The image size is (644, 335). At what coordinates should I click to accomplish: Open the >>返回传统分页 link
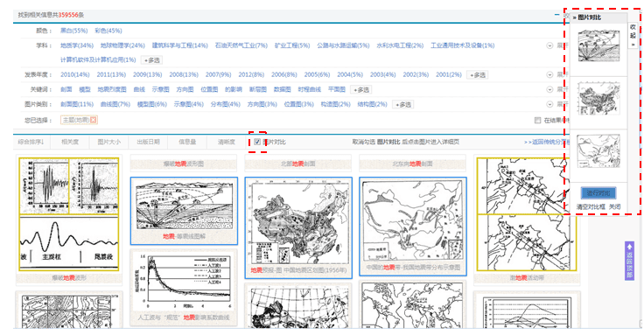tap(546, 142)
